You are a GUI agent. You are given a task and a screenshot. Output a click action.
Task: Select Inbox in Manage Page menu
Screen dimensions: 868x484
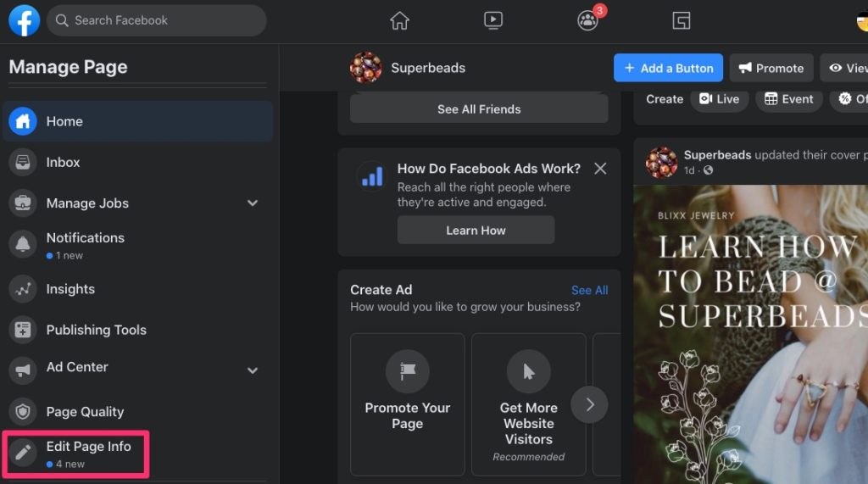pos(138,162)
